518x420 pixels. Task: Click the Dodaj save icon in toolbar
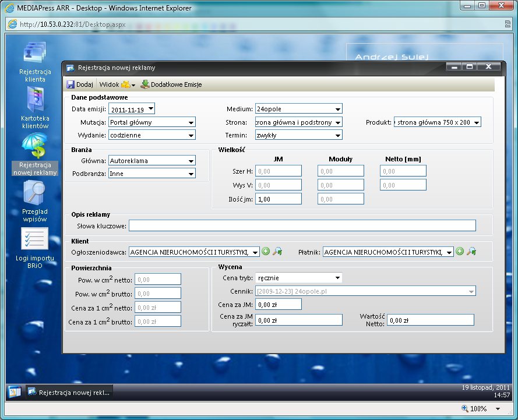[x=71, y=84]
